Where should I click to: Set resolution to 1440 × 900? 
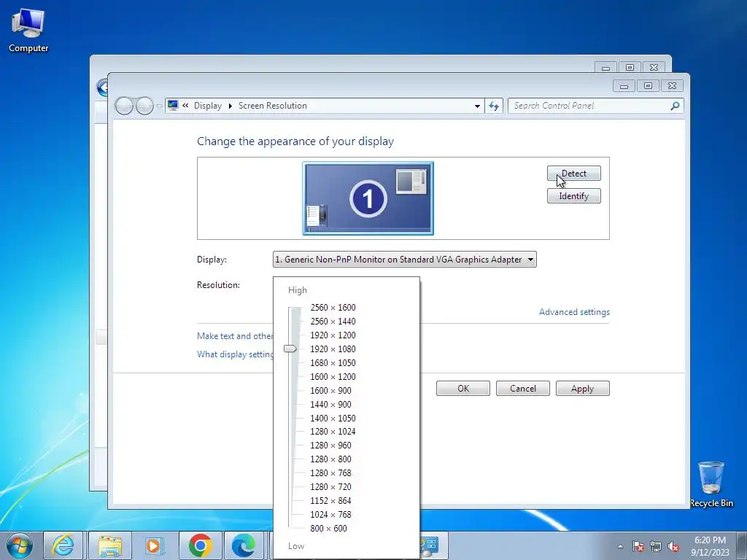tap(331, 404)
